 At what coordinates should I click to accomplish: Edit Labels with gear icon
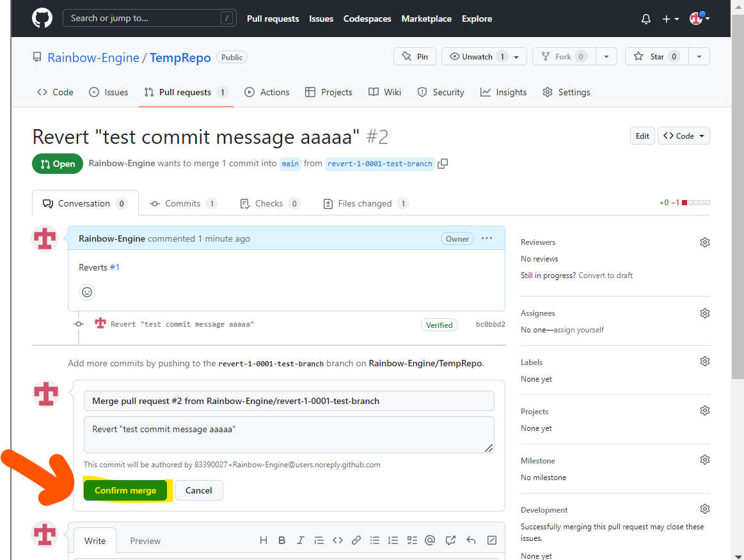click(x=704, y=361)
